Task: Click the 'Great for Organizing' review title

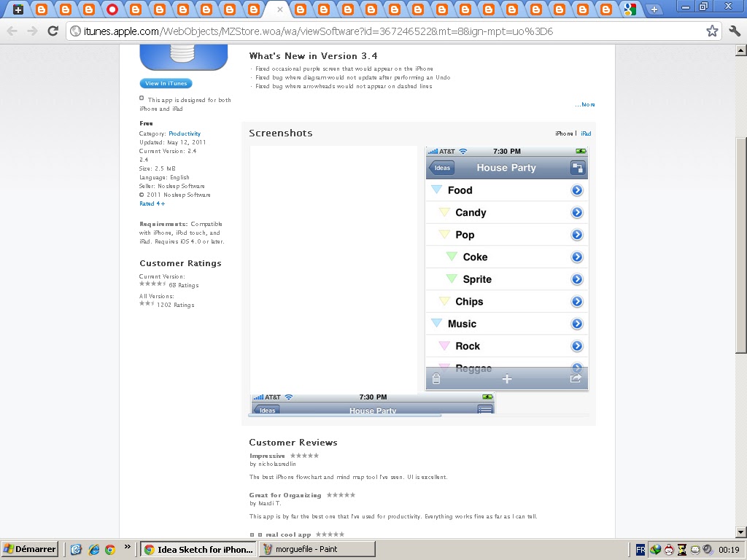Action: coord(285,495)
